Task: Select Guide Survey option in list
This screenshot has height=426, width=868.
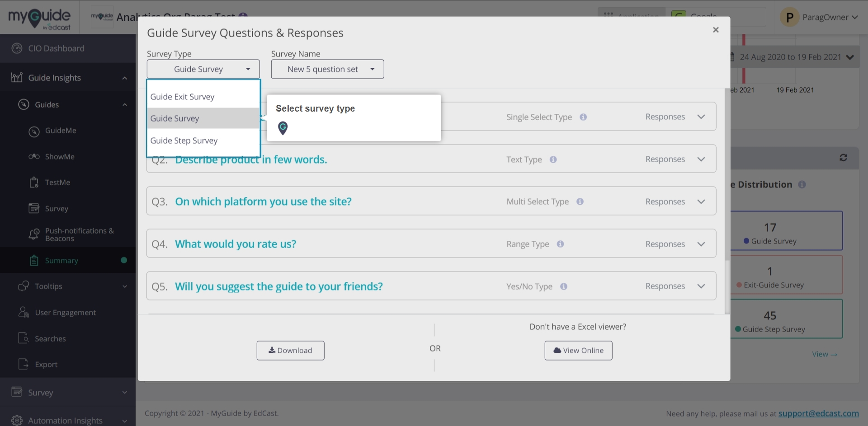Action: point(203,118)
